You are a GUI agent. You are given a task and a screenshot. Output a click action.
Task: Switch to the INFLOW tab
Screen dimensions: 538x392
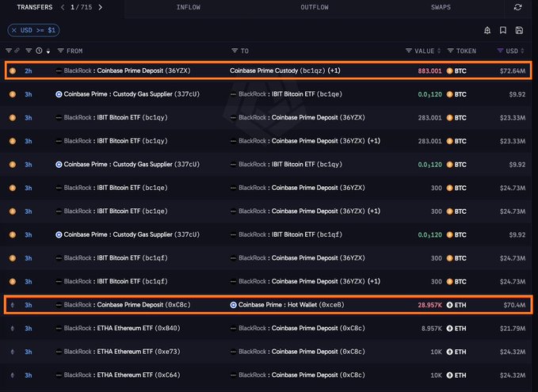click(189, 7)
